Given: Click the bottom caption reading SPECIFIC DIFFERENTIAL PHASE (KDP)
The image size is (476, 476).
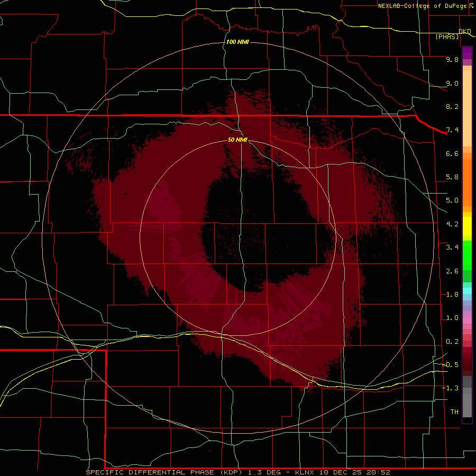Looking at the screenshot, I should [164, 472].
